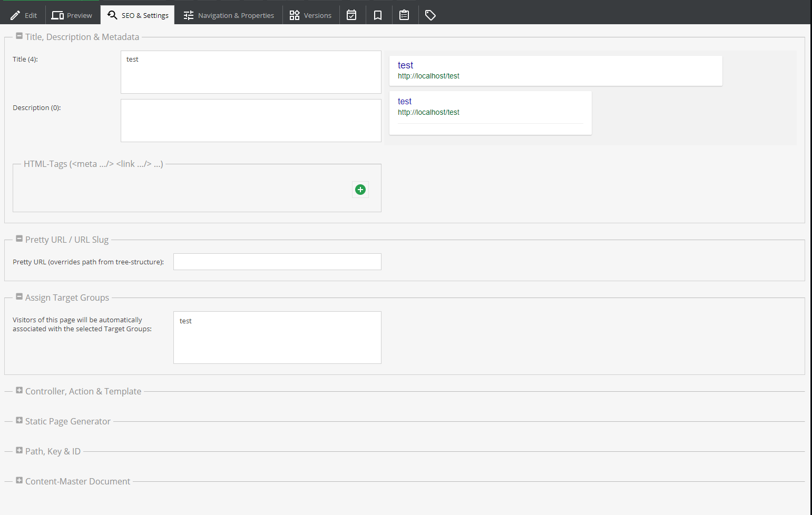Expand the Path, Key & ID section
The image size is (812, 515).
tap(19, 450)
